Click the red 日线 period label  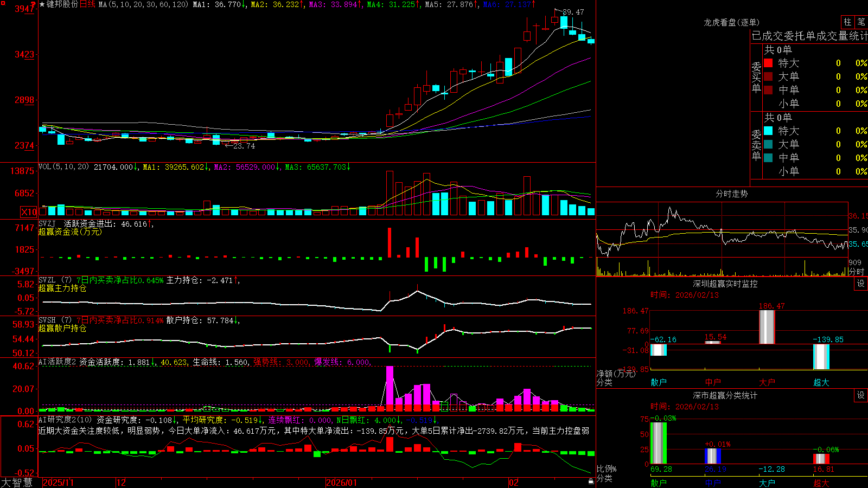(87, 4)
